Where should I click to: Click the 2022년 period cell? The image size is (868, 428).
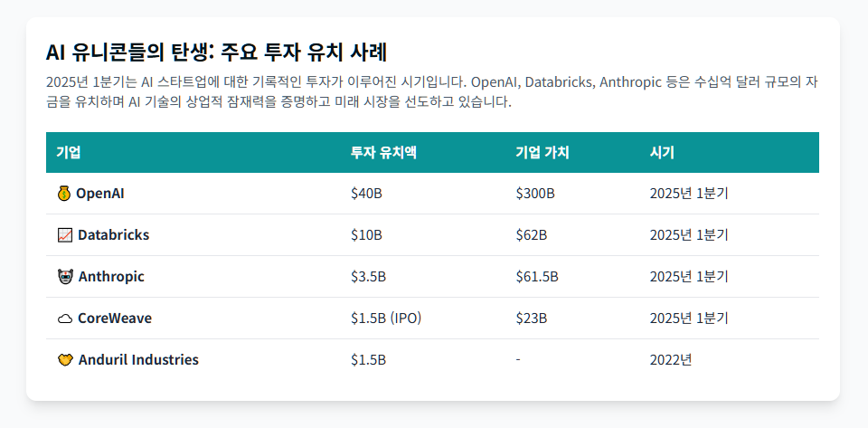pos(671,359)
